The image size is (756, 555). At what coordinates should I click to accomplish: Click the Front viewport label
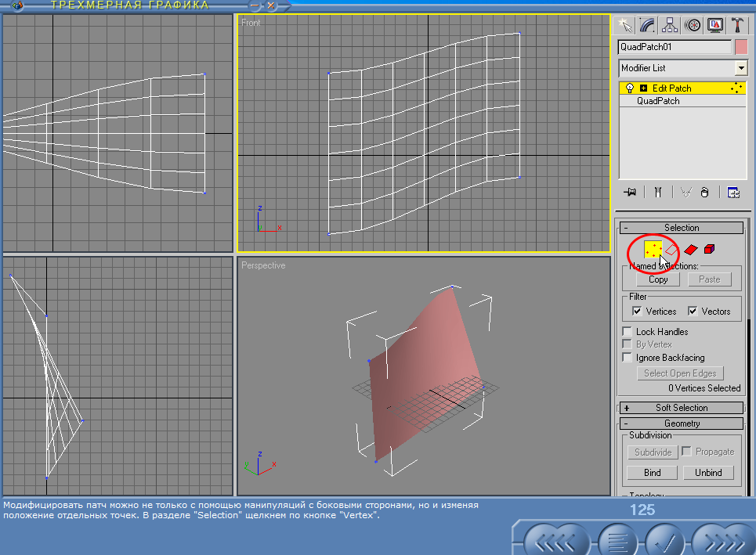click(251, 23)
